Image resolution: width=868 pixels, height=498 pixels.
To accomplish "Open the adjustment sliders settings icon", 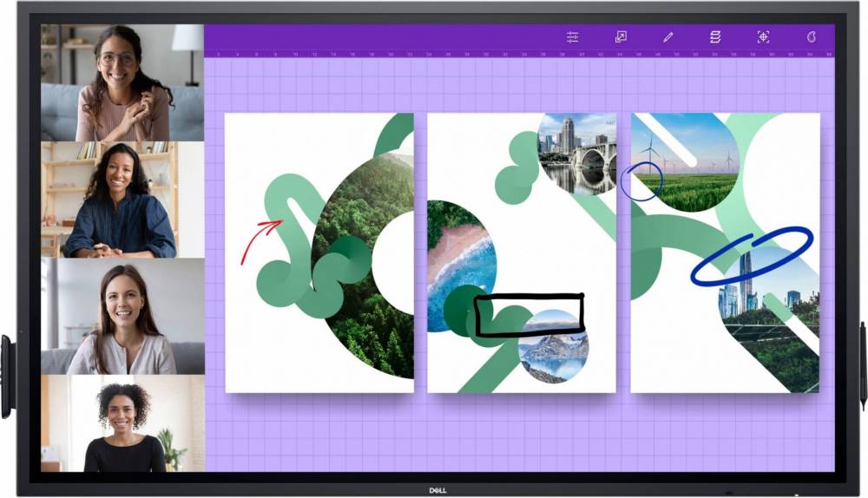I will click(x=572, y=37).
